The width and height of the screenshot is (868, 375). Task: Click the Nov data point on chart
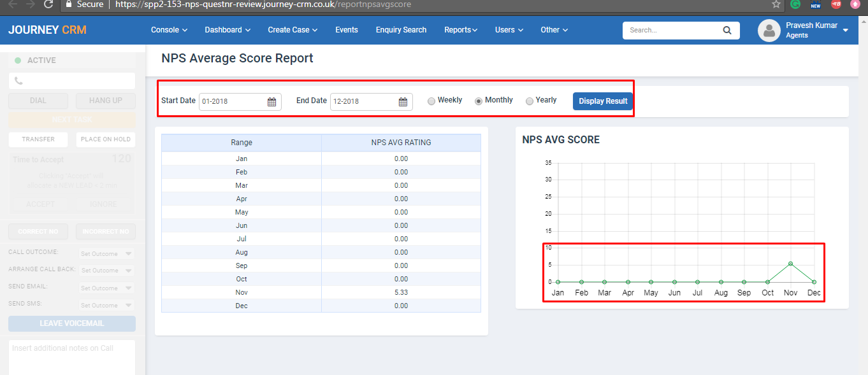pos(790,264)
